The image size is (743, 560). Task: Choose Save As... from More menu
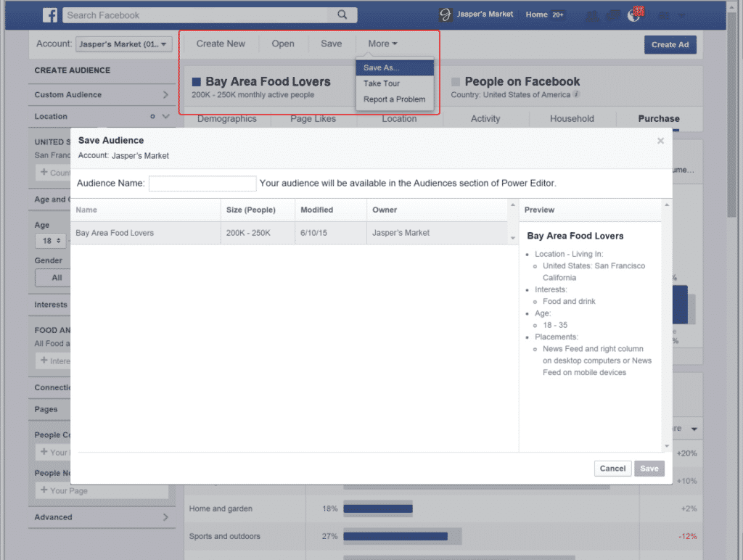(x=395, y=67)
